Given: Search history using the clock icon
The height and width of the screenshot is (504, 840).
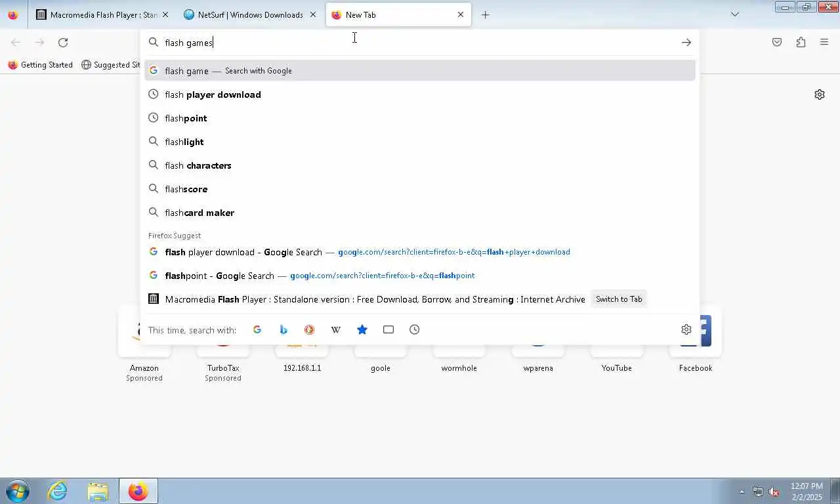Looking at the screenshot, I should 415,329.
